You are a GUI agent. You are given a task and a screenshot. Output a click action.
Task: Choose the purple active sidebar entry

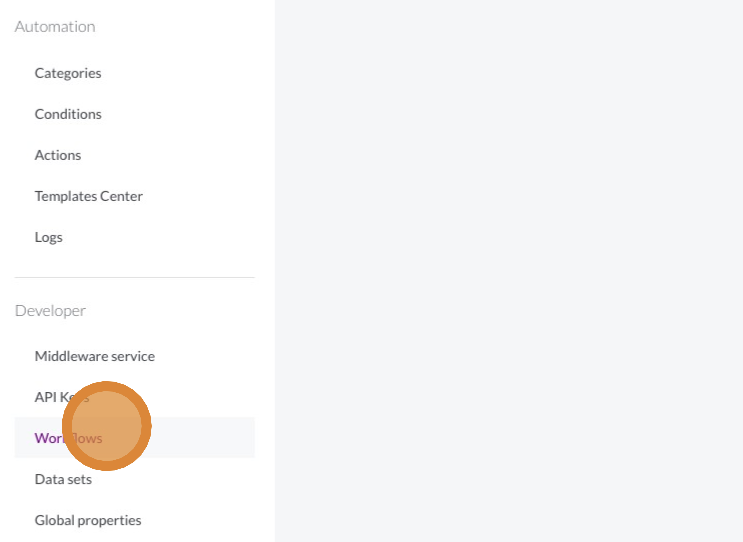coord(135,438)
